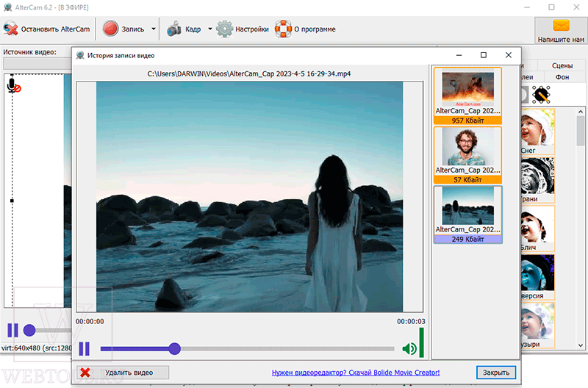Mute playback with the green speaker icon
The image size is (588, 388).
[x=409, y=348]
